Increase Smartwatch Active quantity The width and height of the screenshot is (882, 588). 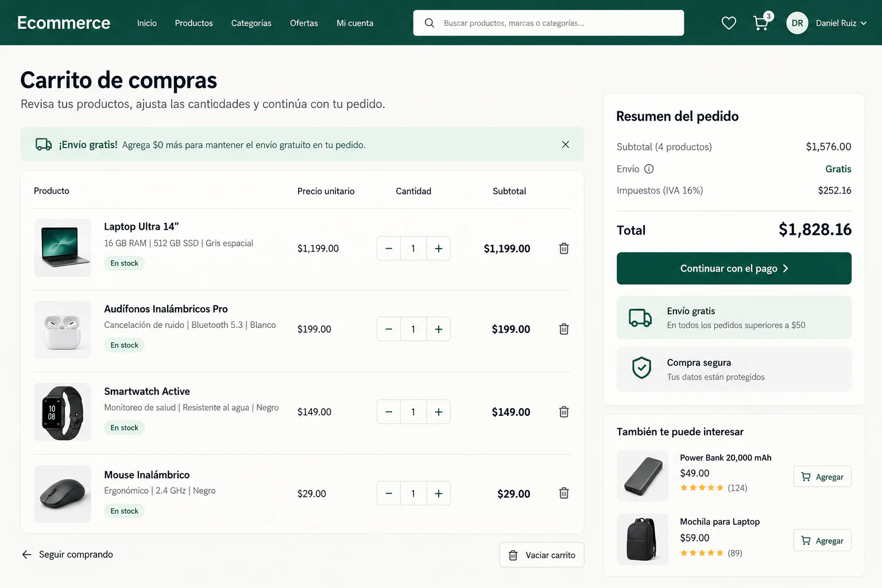click(439, 412)
